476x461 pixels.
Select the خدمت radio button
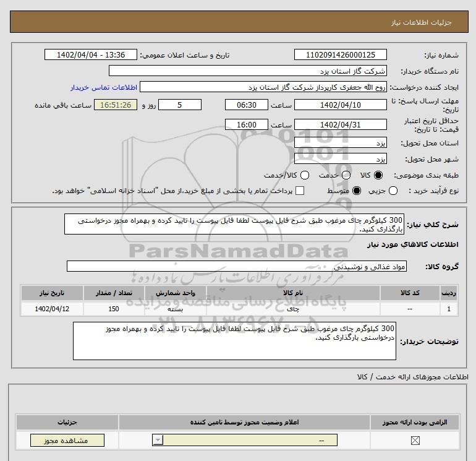346,175
